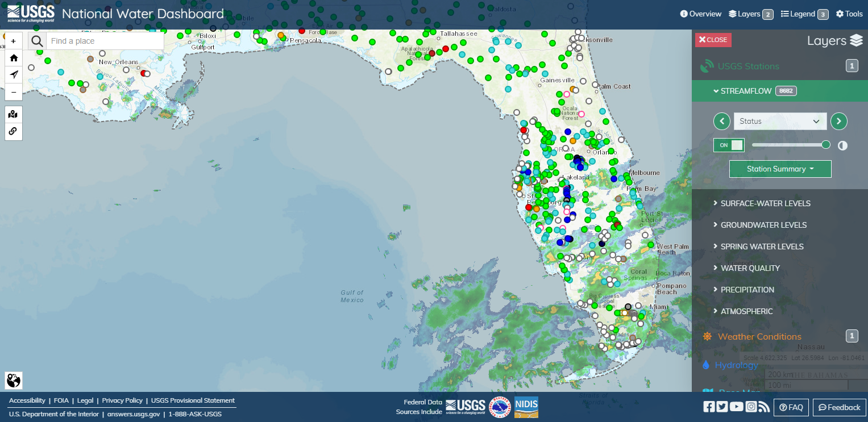Open the Status dropdown
The width and height of the screenshot is (868, 422).
tap(780, 121)
